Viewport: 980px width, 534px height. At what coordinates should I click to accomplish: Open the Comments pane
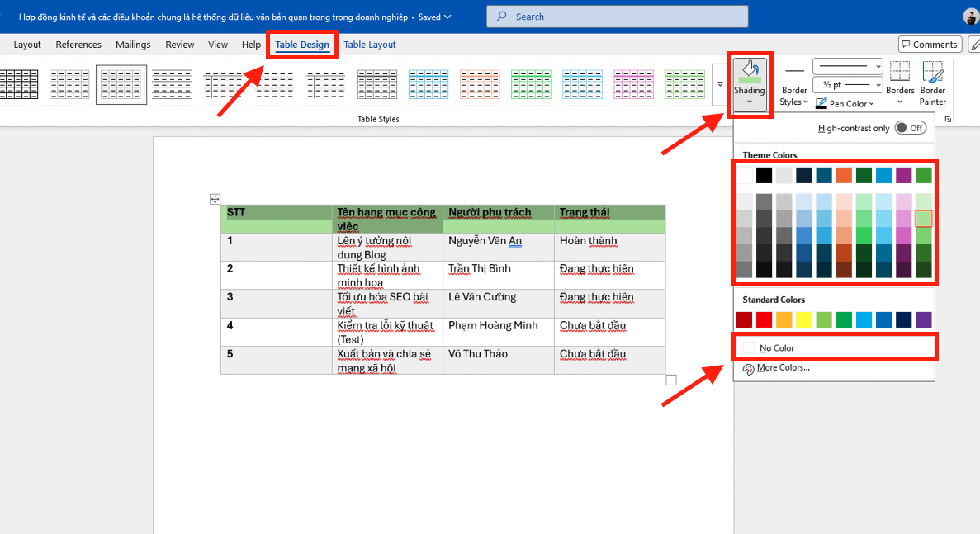(x=930, y=45)
